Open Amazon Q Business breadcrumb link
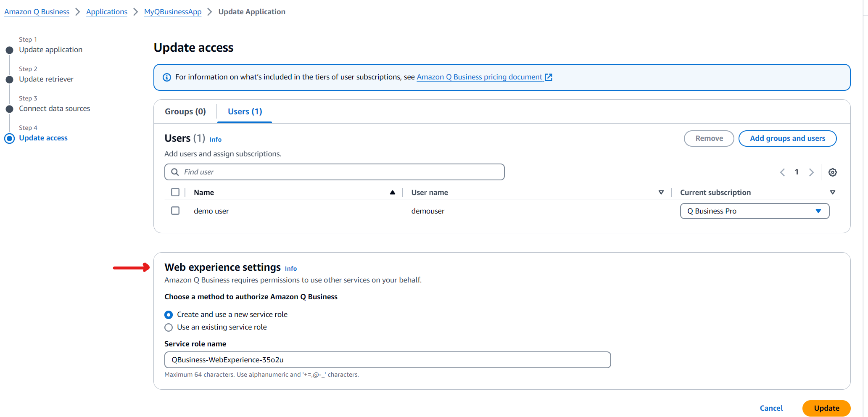 click(37, 12)
